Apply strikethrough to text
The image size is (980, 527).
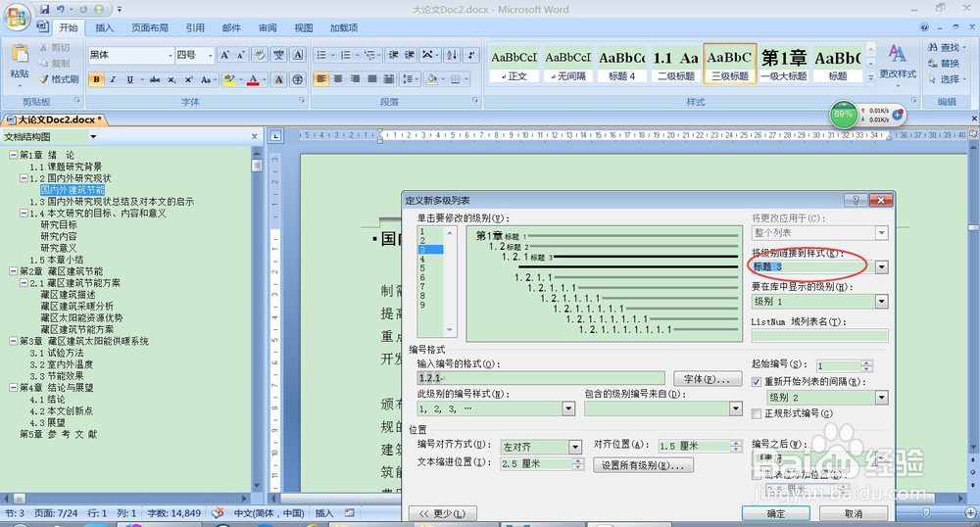155,79
